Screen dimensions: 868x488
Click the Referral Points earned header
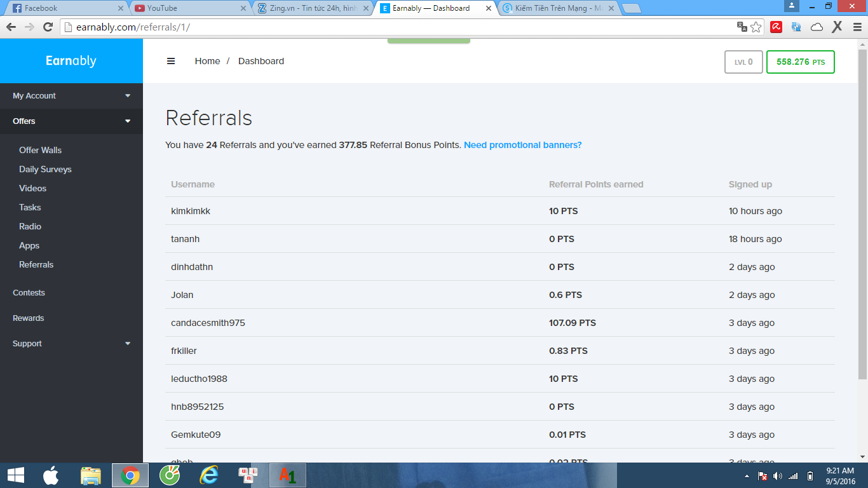click(x=596, y=184)
